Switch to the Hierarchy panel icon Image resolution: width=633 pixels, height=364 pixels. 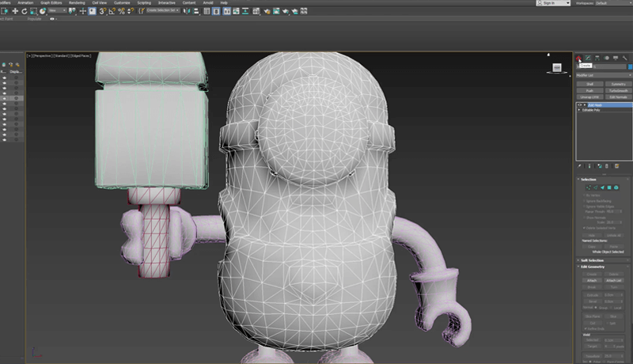[x=597, y=58]
